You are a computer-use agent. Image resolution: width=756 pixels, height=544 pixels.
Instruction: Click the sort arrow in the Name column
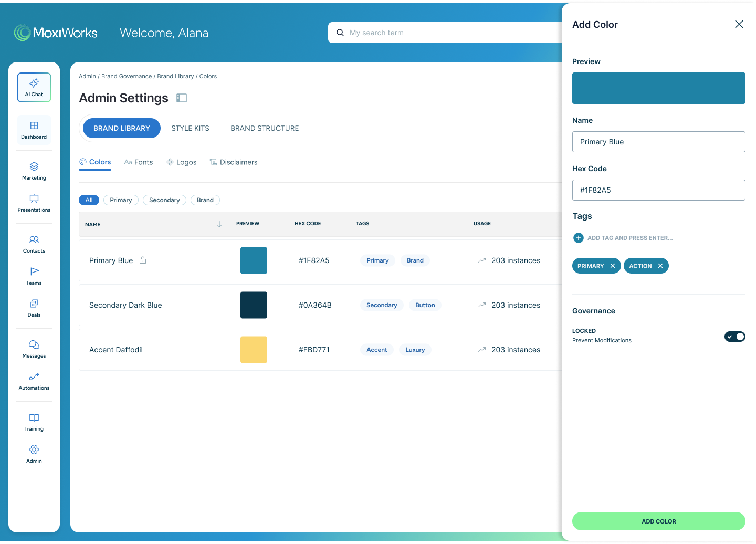point(219,224)
